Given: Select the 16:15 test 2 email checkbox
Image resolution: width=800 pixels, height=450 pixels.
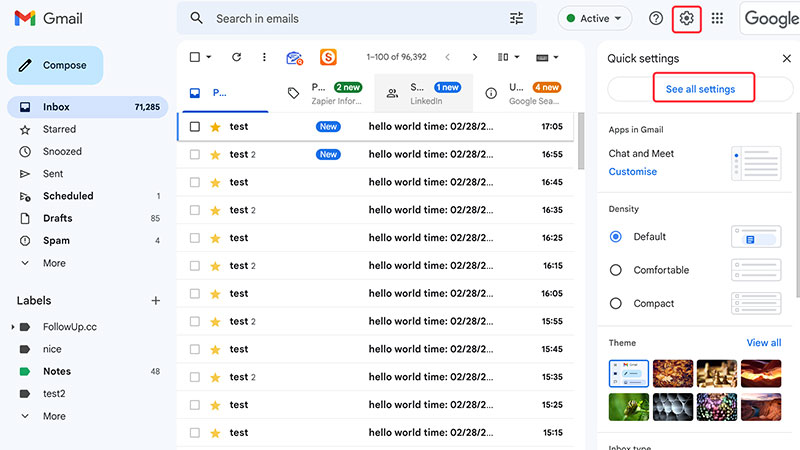Looking at the screenshot, I should point(194,266).
